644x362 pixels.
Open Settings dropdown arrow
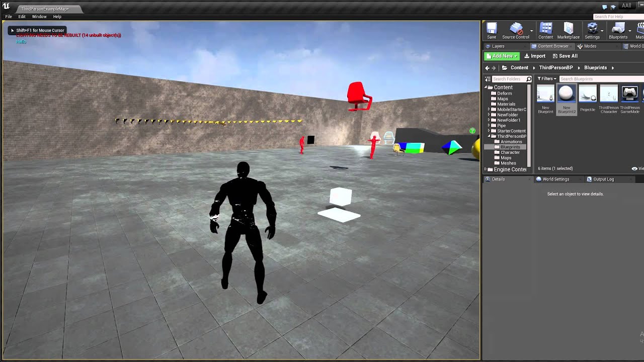pyautogui.click(x=602, y=31)
